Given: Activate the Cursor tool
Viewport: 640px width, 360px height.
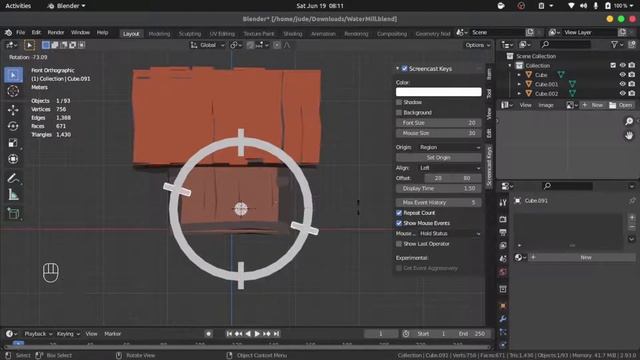Looking at the screenshot, I should 13,91.
